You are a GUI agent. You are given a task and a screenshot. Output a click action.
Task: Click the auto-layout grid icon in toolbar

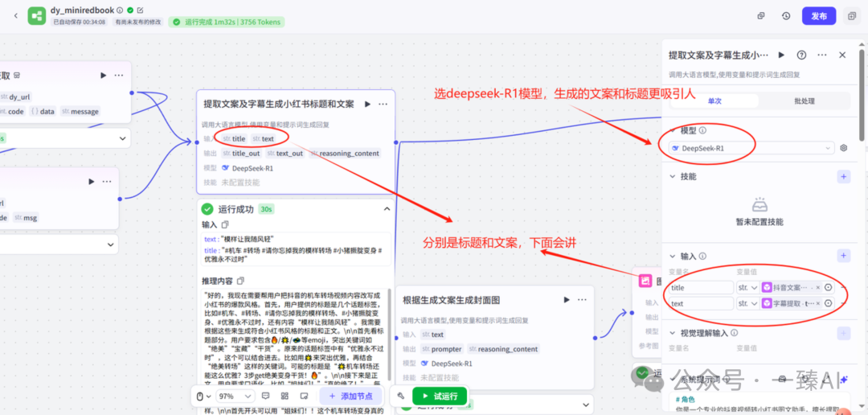pyautogui.click(x=285, y=397)
